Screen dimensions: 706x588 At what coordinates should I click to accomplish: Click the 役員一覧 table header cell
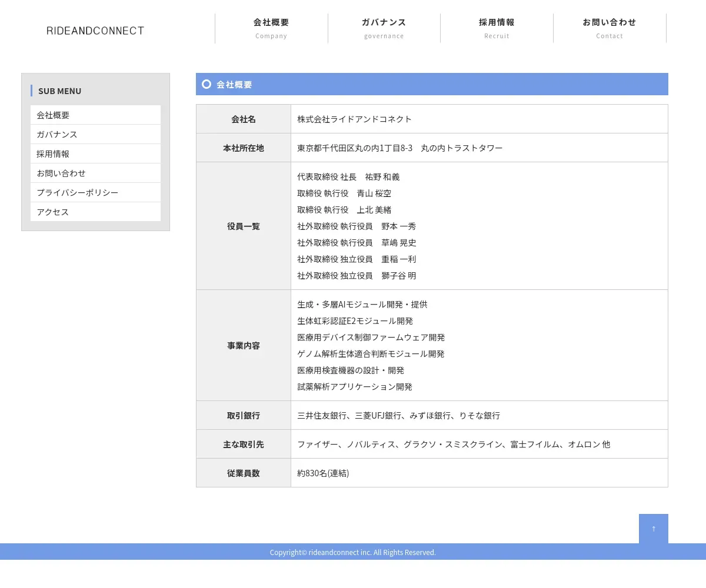244,226
